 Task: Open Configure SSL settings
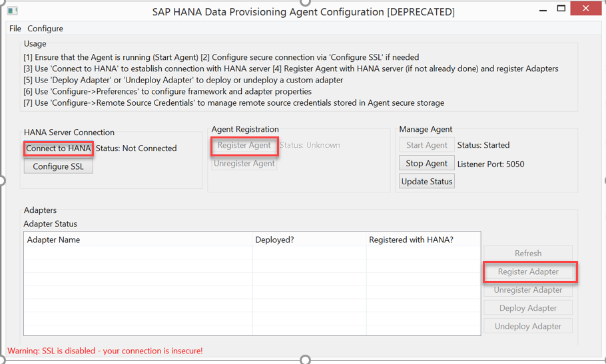[59, 166]
